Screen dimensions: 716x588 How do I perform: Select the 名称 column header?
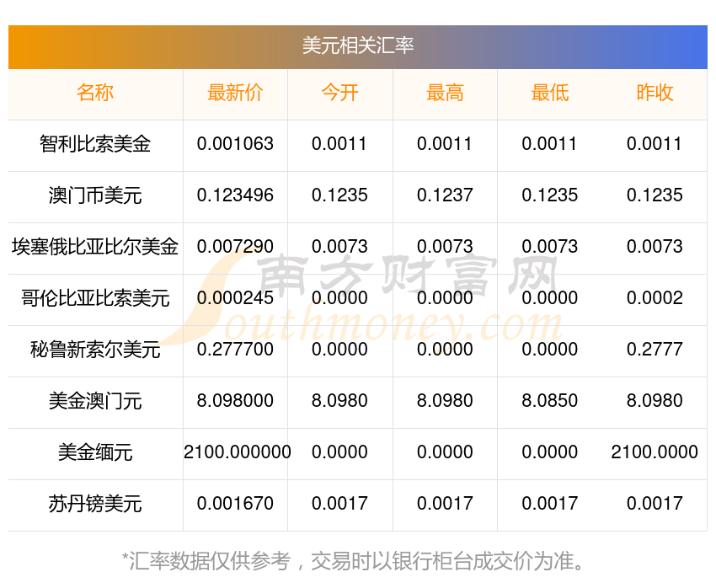(x=95, y=93)
